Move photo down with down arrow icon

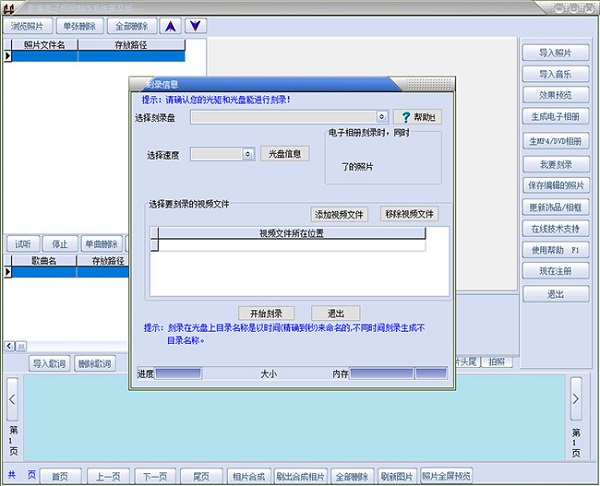point(196,26)
